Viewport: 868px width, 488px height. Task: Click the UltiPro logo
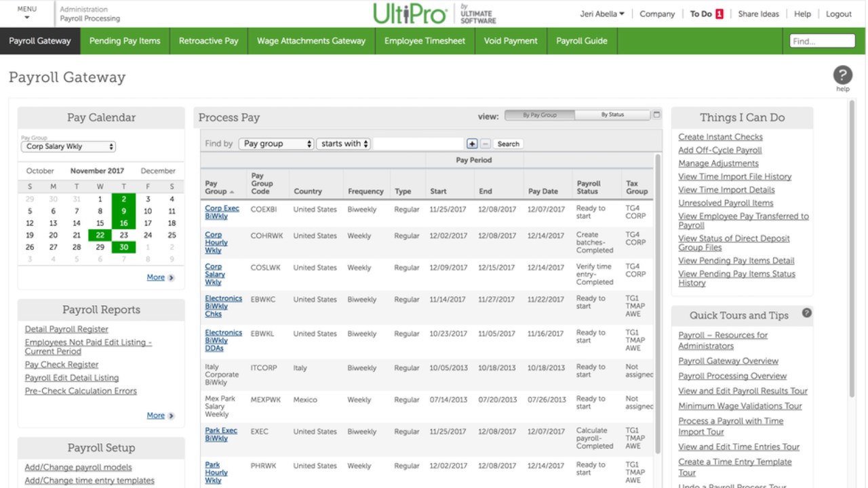(x=410, y=14)
